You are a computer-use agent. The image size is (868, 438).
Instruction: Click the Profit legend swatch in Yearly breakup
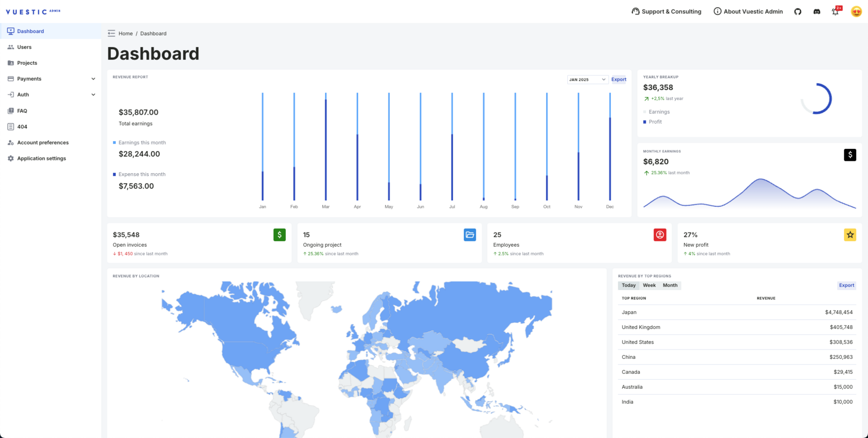pos(645,122)
